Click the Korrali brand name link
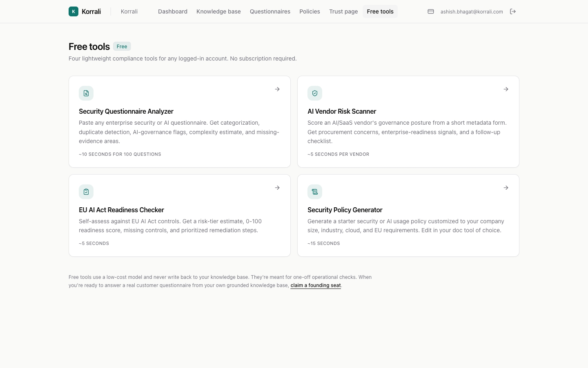 (x=91, y=11)
